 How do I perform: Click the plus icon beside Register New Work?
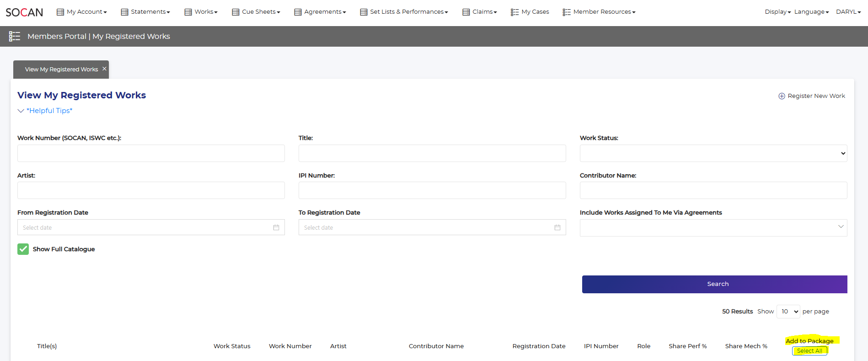pos(782,96)
